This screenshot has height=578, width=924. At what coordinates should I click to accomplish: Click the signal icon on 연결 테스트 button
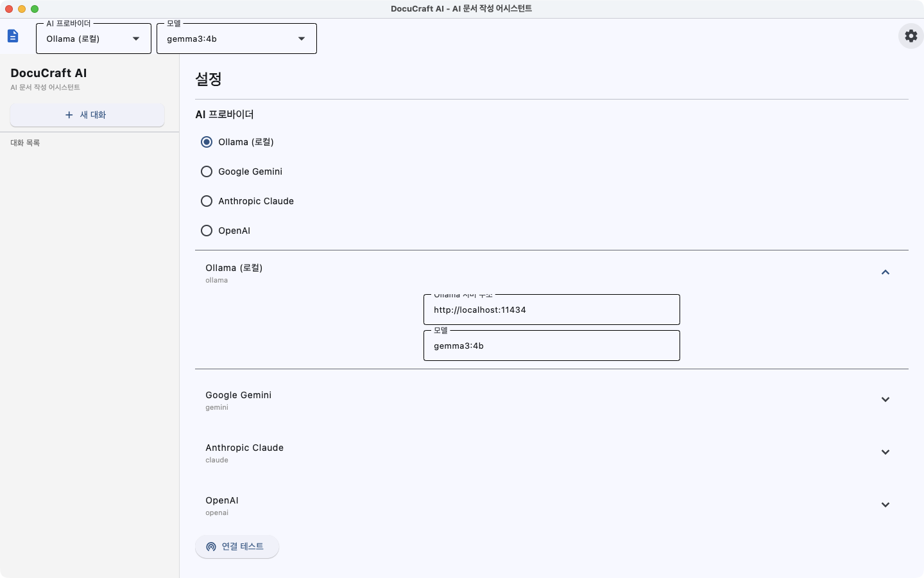click(x=211, y=547)
